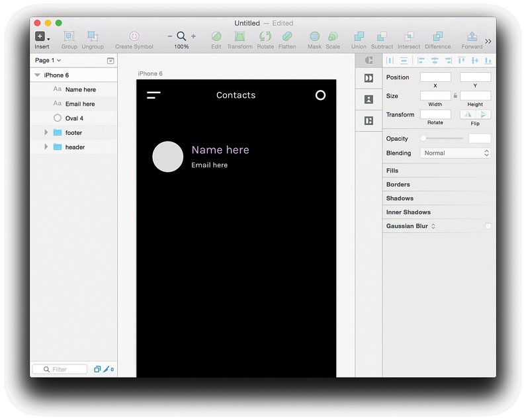This screenshot has height=420, width=526.
Task: Click the Position Y field
Action: [475, 77]
